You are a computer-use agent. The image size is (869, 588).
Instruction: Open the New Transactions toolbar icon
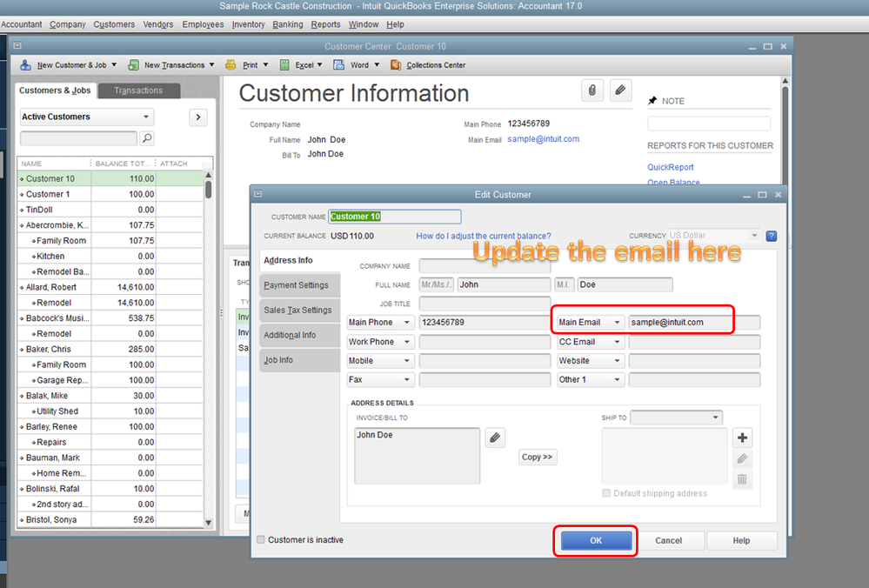tap(133, 65)
